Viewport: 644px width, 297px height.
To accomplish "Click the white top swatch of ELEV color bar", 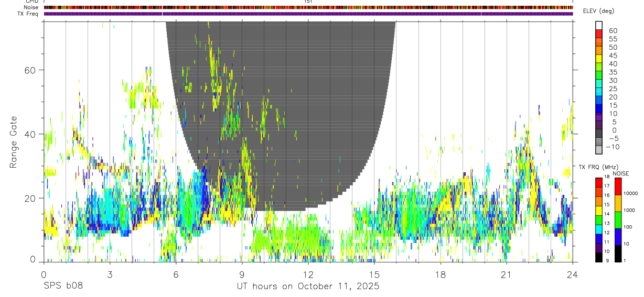I will (x=599, y=25).
